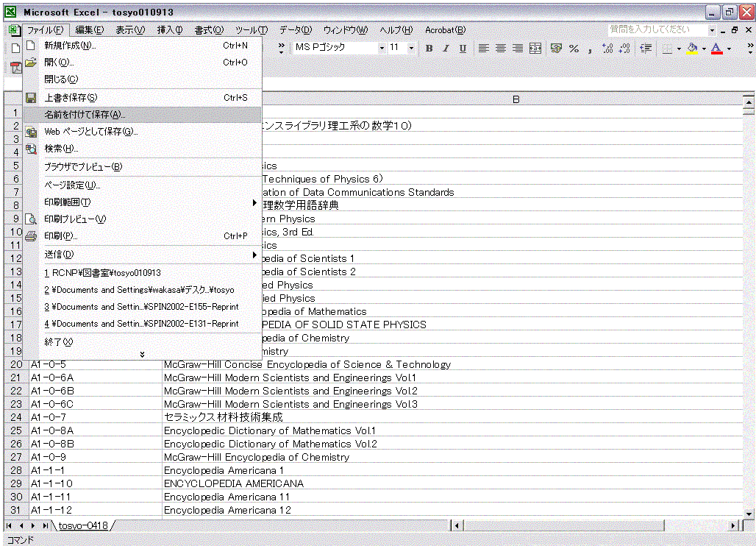Click the help question input box
The image size is (756, 546).
(657, 29)
